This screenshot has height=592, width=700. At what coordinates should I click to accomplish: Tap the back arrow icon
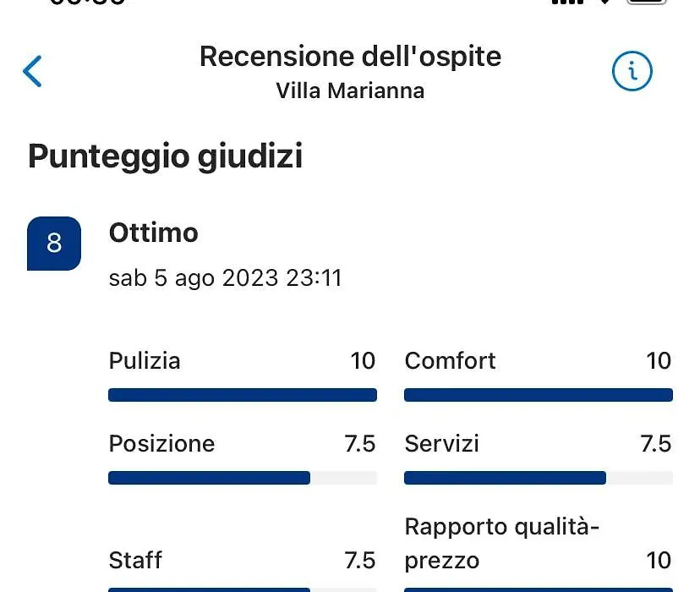point(33,71)
